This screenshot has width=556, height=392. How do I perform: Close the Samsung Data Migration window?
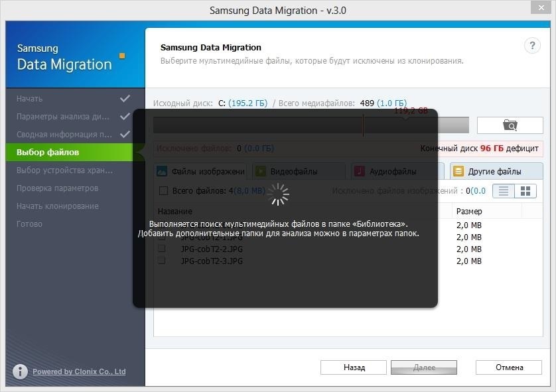541,7
